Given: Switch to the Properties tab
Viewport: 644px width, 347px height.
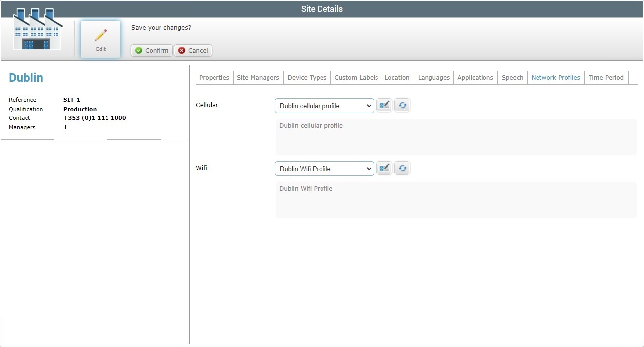Looking at the screenshot, I should [214, 77].
